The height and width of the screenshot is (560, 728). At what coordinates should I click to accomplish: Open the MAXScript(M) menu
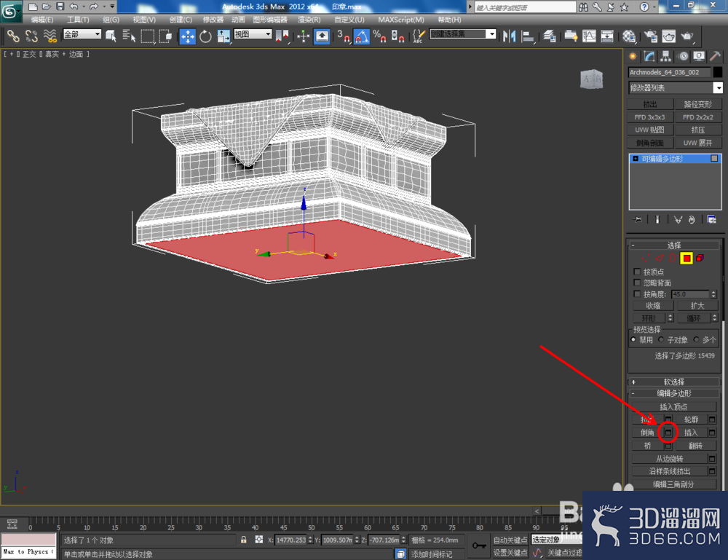[x=401, y=20]
